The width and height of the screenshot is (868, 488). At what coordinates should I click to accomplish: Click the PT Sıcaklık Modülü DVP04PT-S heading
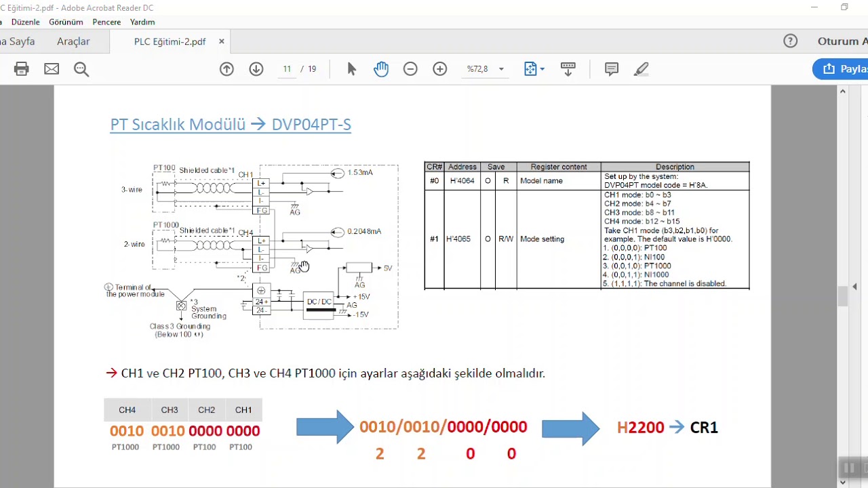231,124
